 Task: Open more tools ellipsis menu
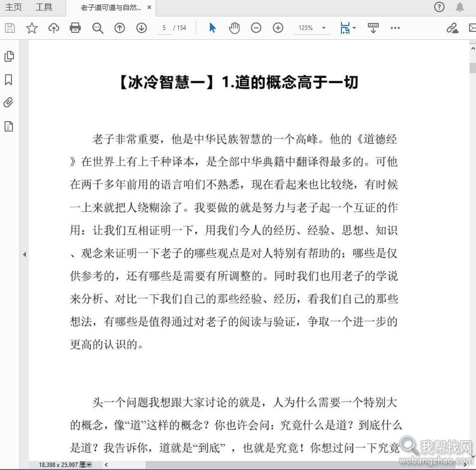click(x=395, y=28)
